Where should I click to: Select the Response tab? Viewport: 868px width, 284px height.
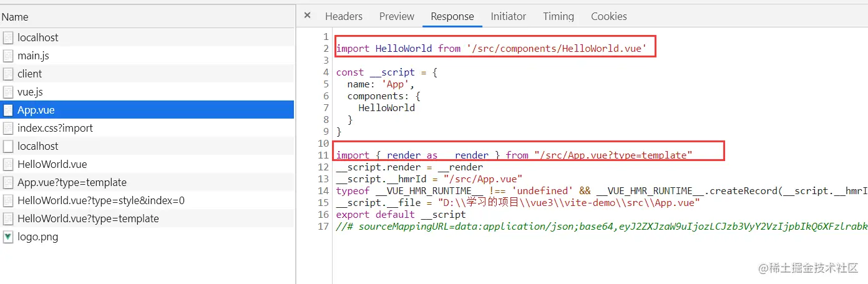point(452,16)
